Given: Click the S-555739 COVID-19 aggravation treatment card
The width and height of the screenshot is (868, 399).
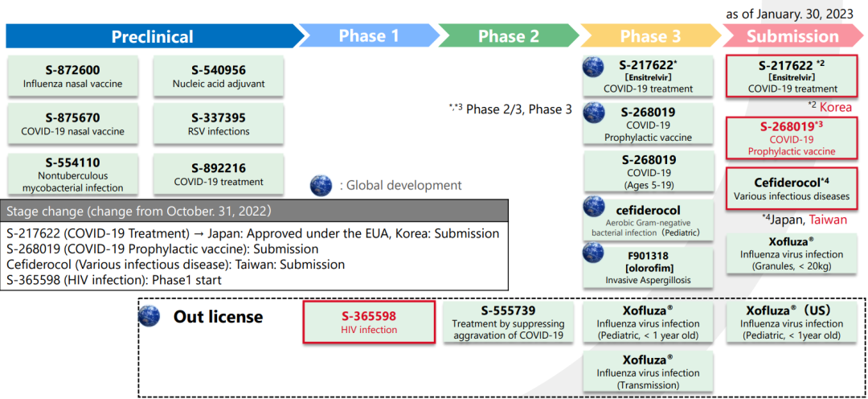Looking at the screenshot, I should [x=508, y=322].
